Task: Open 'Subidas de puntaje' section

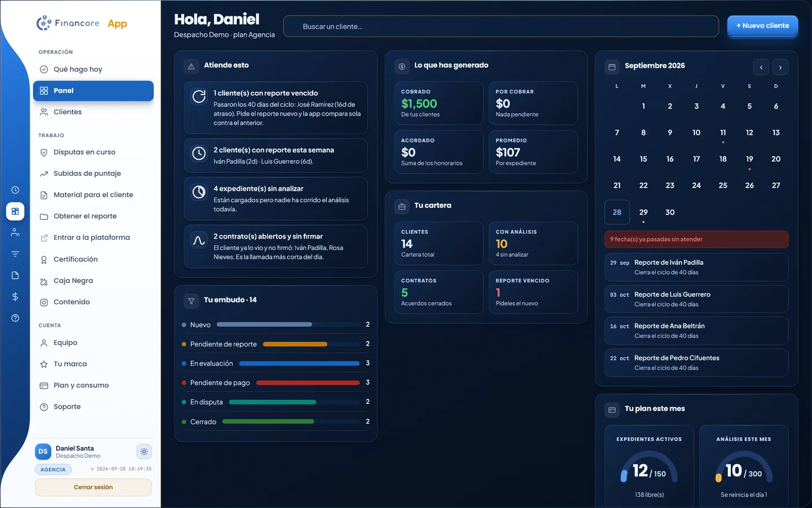Action: pyautogui.click(x=93, y=174)
